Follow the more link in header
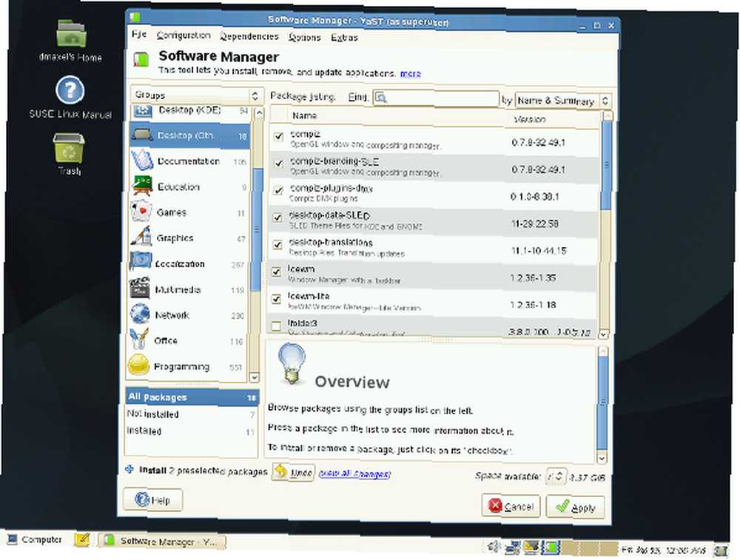740x560 pixels. pyautogui.click(x=410, y=73)
